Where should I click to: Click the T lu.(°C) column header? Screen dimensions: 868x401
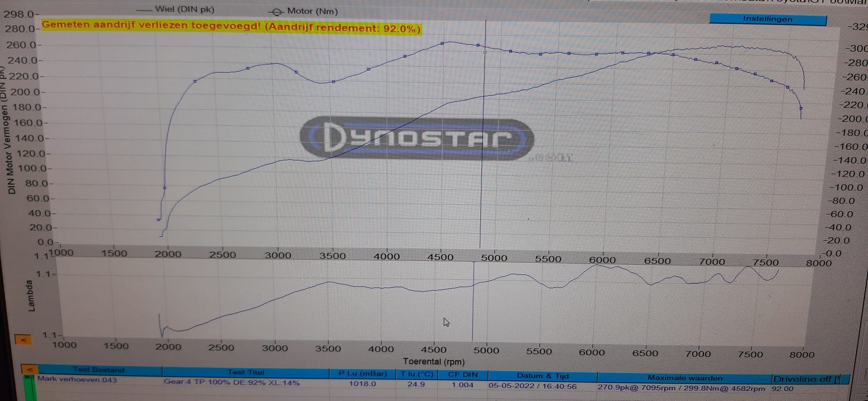pos(417,374)
